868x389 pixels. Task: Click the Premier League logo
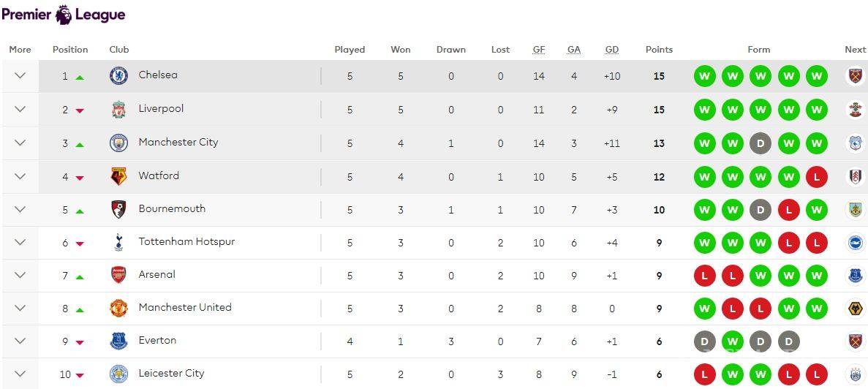click(64, 15)
